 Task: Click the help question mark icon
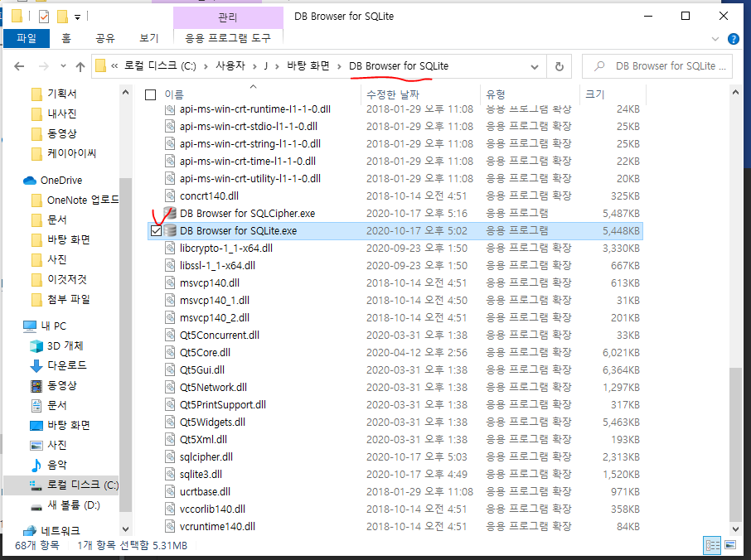(734, 39)
